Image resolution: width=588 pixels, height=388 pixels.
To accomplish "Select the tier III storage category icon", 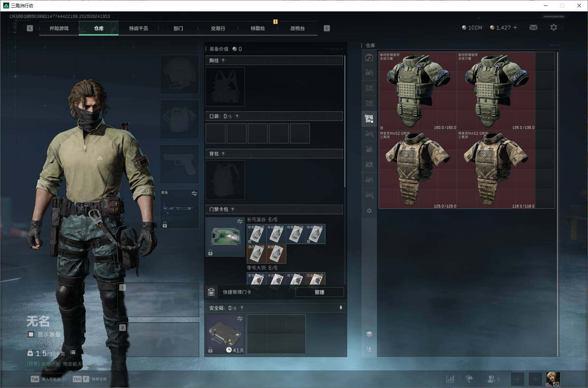I will pyautogui.click(x=369, y=195).
